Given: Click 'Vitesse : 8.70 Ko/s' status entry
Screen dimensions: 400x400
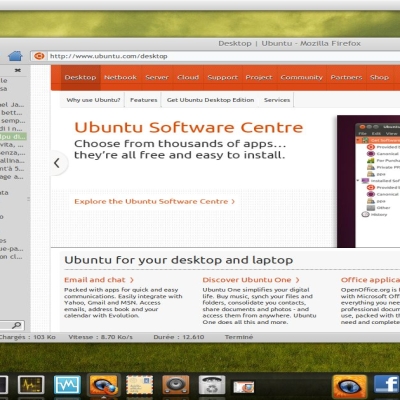Looking at the screenshot, I should (x=100, y=337).
